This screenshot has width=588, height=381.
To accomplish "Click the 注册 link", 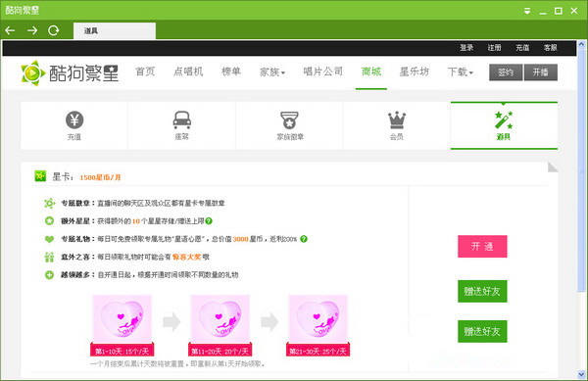I will pyautogui.click(x=494, y=48).
